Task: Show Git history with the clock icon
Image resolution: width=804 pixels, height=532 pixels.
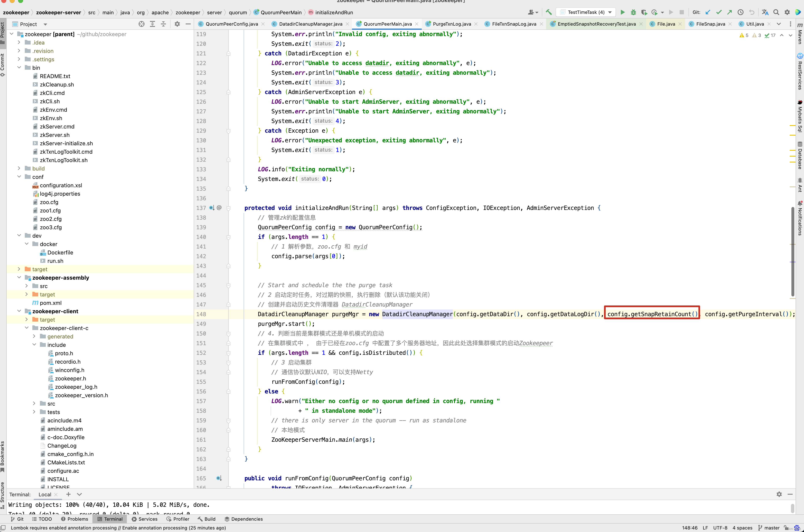Action: 741,12
